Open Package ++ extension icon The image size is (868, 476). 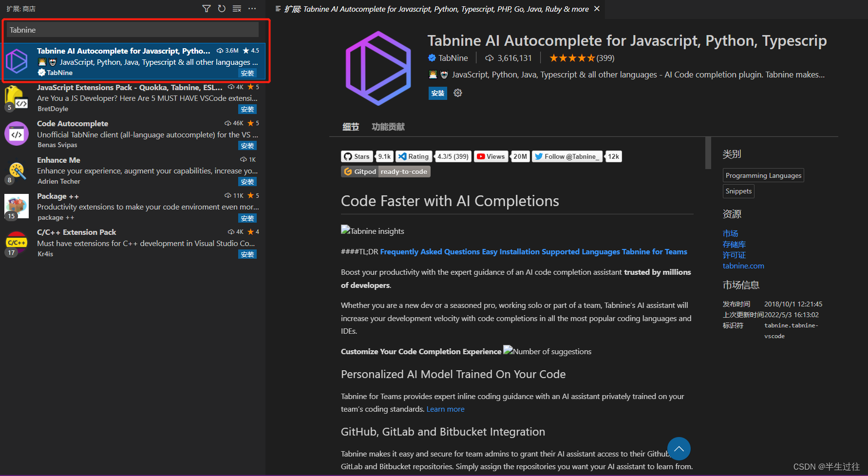click(17, 207)
